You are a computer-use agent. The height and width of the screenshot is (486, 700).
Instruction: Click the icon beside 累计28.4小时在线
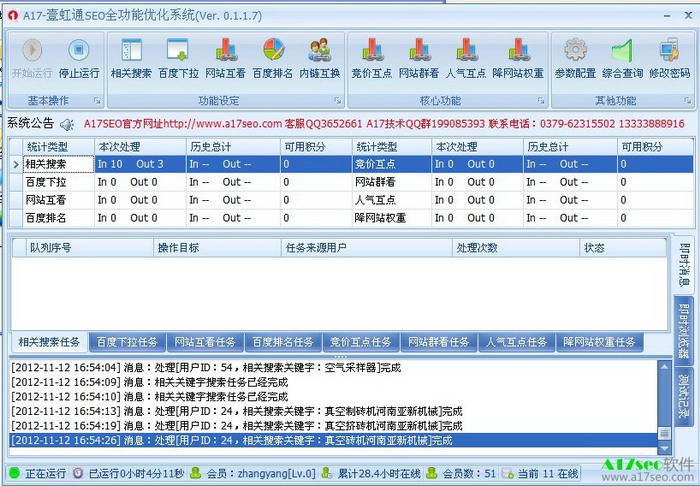[326, 473]
